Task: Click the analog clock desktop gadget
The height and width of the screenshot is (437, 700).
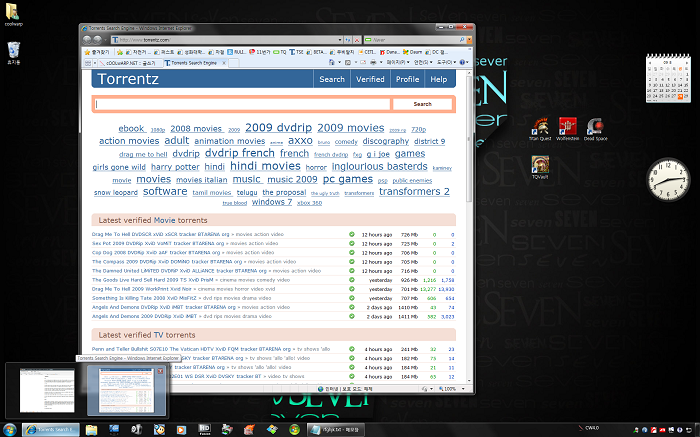Action: 668,179
